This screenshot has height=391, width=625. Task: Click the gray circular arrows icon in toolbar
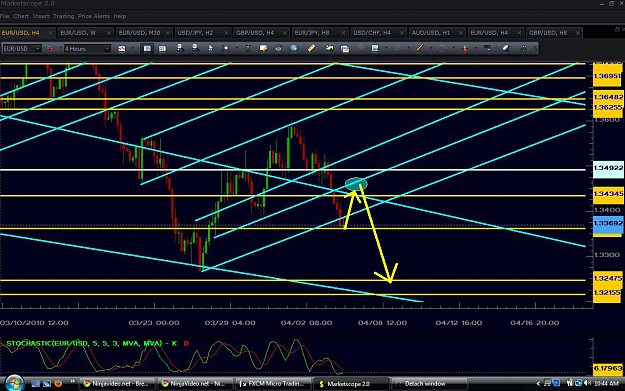click(279, 48)
